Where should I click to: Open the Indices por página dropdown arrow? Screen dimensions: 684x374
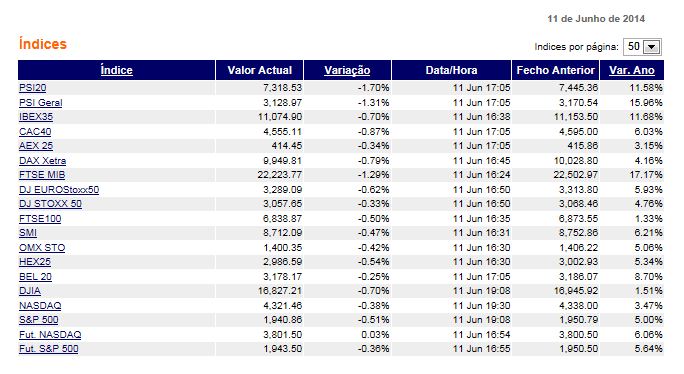point(652,47)
